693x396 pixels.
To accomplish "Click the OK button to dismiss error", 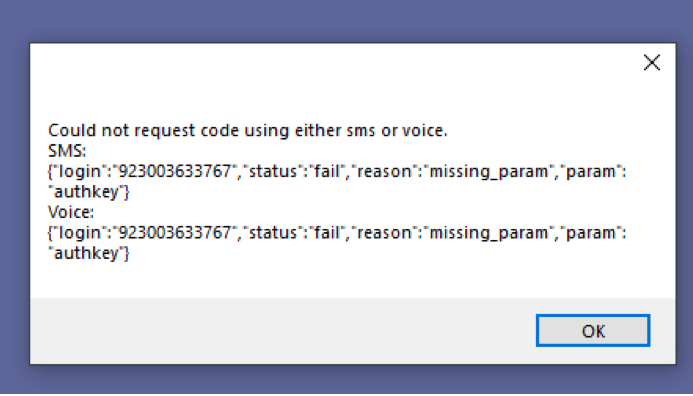I will click(x=593, y=331).
